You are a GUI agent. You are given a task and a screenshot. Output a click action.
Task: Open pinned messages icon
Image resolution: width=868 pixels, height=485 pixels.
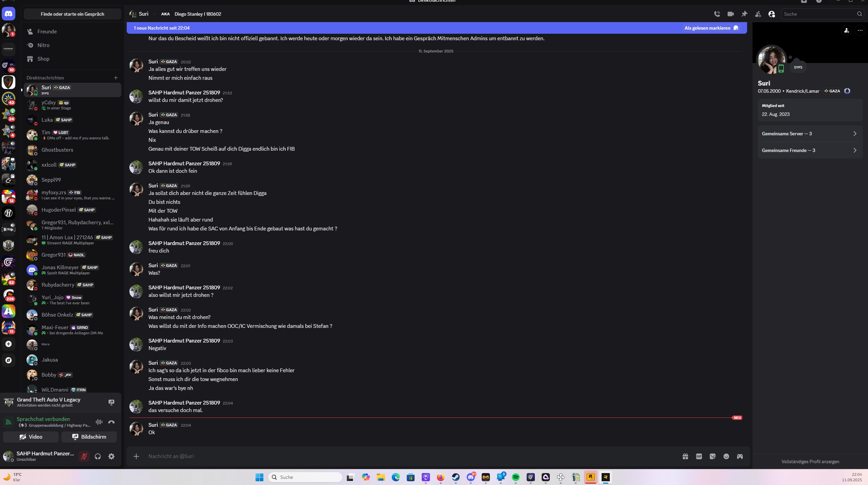[x=744, y=14]
